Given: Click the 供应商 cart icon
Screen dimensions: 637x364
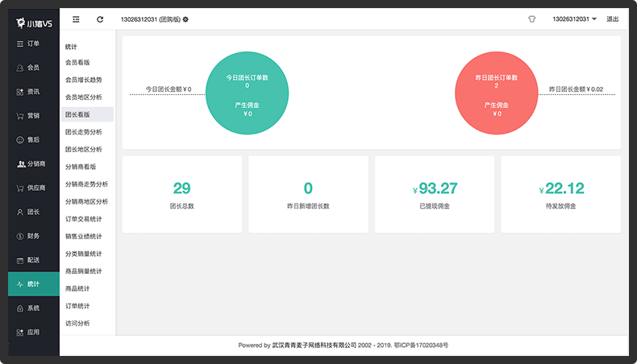Looking at the screenshot, I should (20, 188).
